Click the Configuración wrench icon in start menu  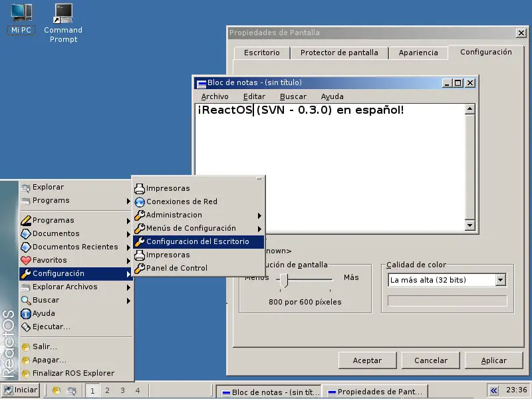(x=26, y=273)
